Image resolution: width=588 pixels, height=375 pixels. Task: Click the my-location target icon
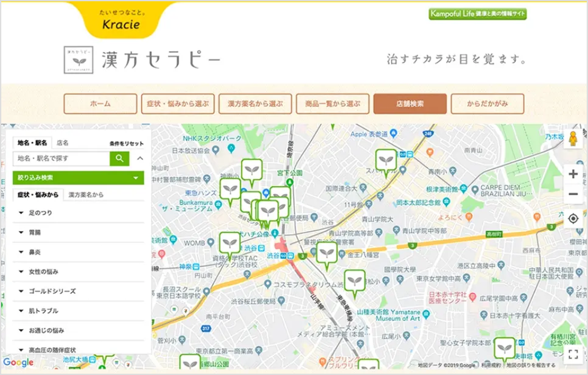click(573, 219)
